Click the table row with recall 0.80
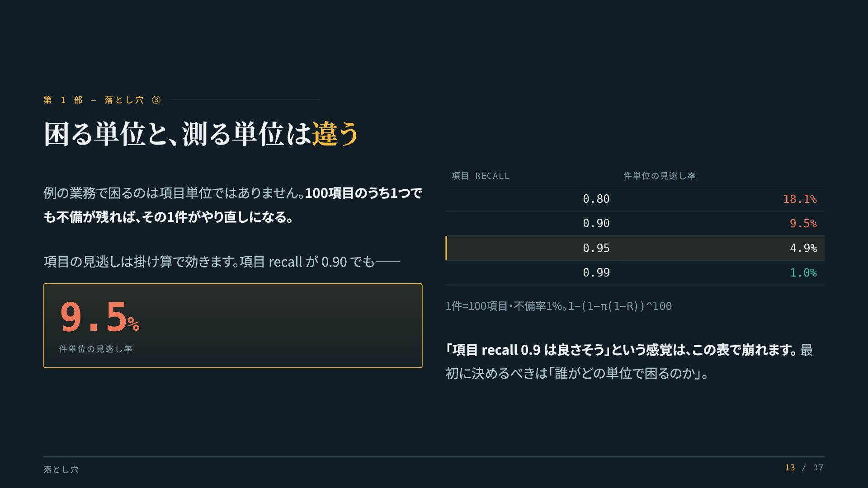868x488 pixels. (x=635, y=199)
